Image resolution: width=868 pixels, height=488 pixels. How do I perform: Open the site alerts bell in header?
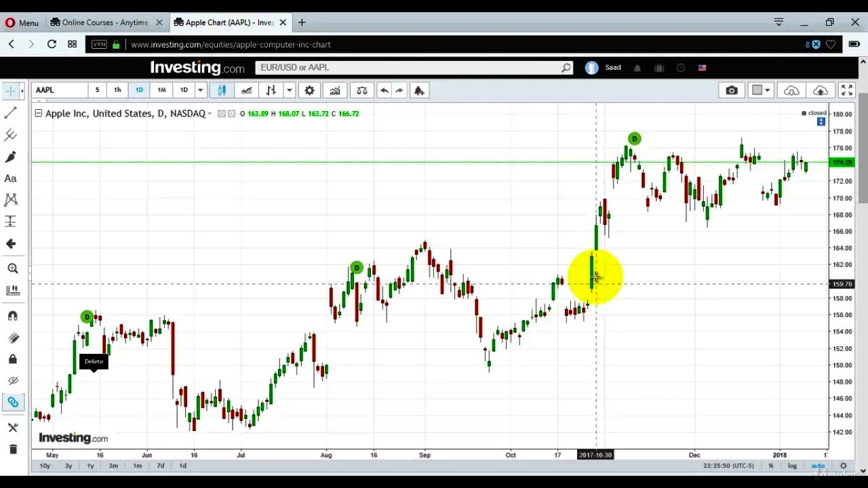point(637,68)
